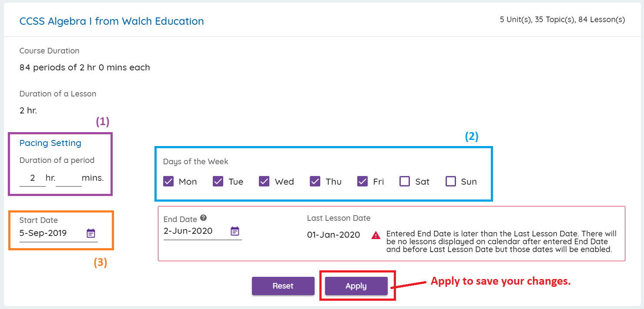The width and height of the screenshot is (644, 309).
Task: Click the 'Course Duration' label
Action: (x=50, y=51)
